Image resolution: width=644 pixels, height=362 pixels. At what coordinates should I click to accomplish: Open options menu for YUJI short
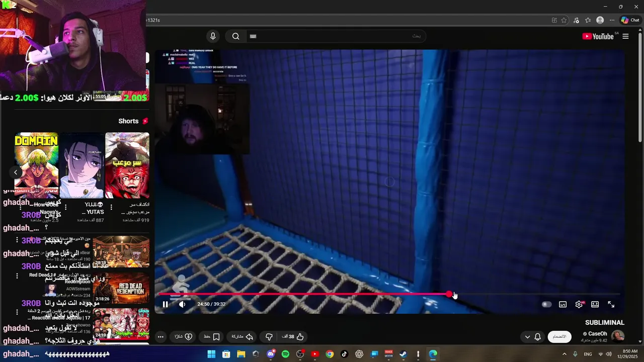click(65, 207)
